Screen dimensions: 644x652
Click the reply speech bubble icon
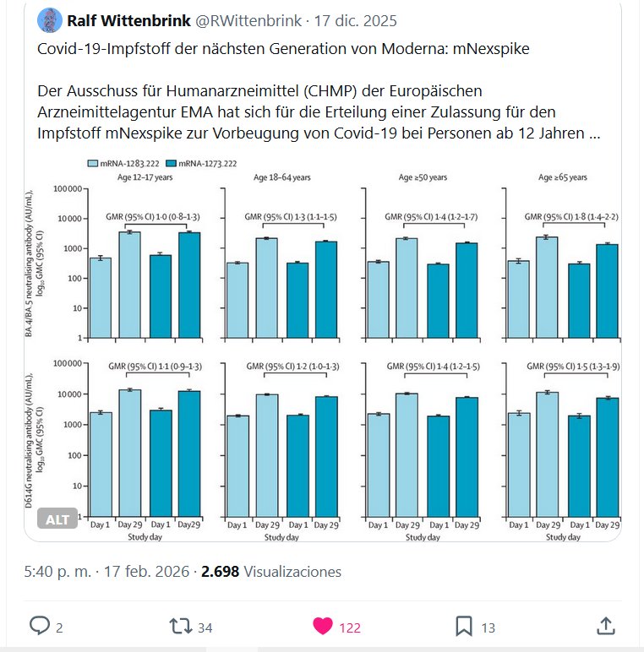[40, 626]
